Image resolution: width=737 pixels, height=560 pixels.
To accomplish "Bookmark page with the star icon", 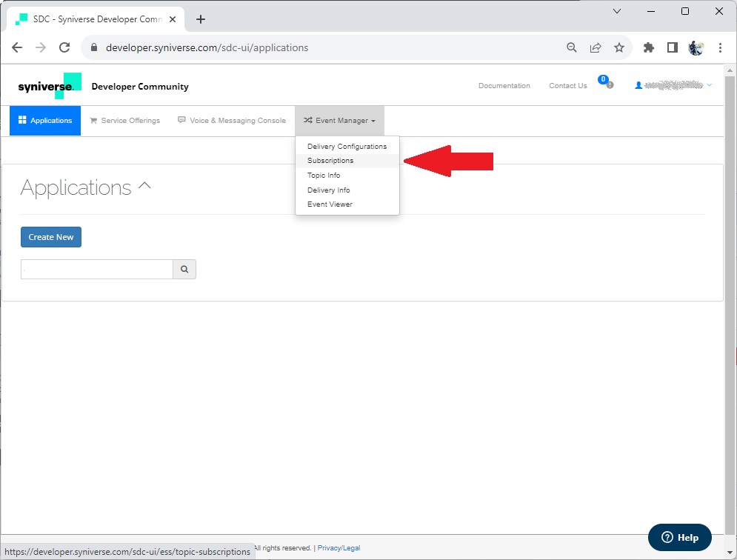I will [x=619, y=47].
